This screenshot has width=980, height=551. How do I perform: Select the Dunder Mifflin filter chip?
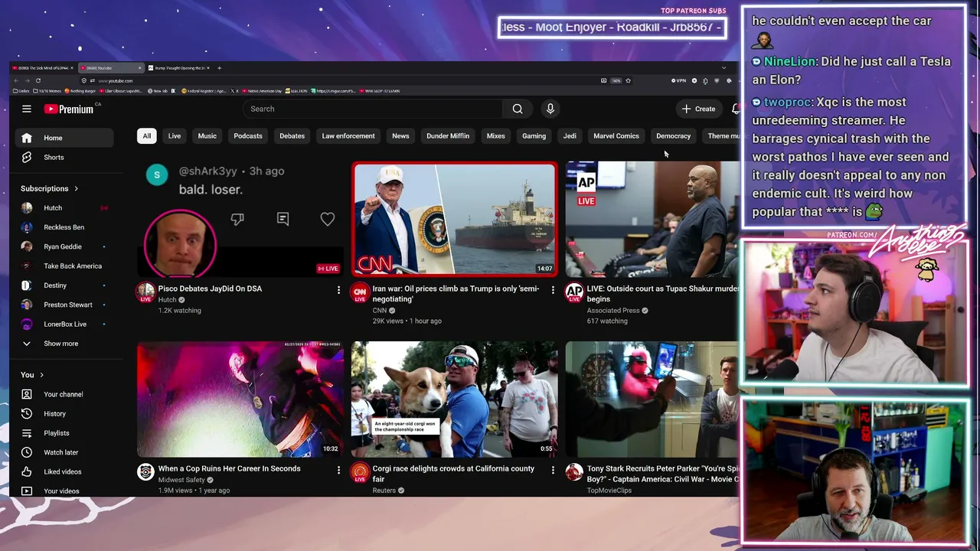tap(448, 136)
